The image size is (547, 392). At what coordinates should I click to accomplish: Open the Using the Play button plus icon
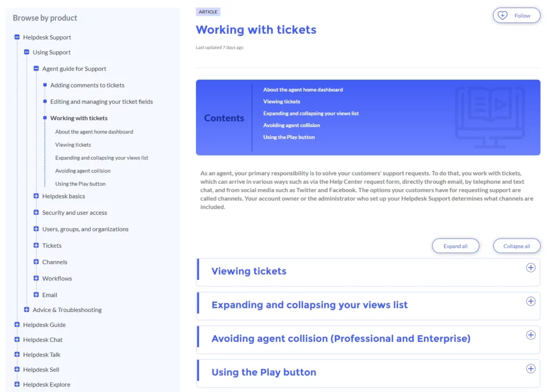pos(530,369)
